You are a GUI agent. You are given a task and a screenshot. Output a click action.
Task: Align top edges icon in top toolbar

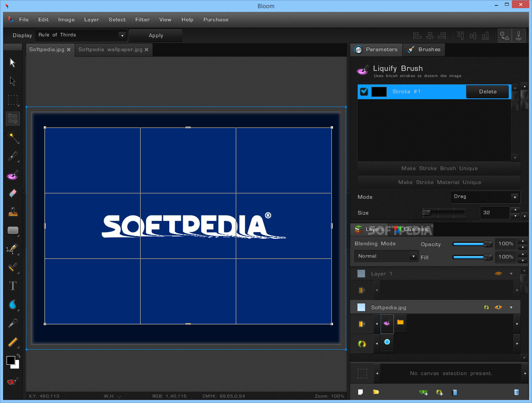point(460,36)
